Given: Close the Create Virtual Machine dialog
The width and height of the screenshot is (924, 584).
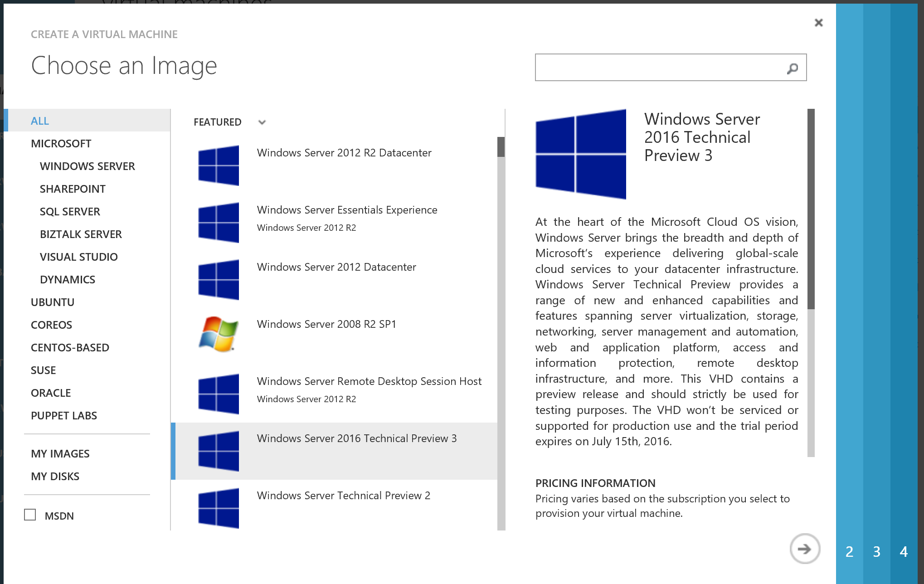Looking at the screenshot, I should click(818, 23).
